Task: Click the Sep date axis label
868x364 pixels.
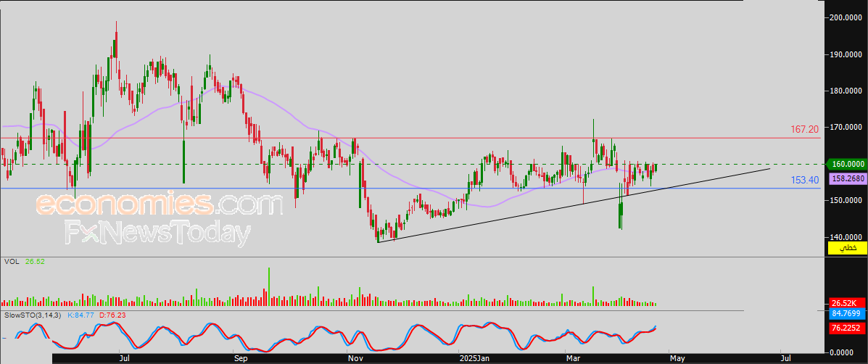Action: pos(240,358)
